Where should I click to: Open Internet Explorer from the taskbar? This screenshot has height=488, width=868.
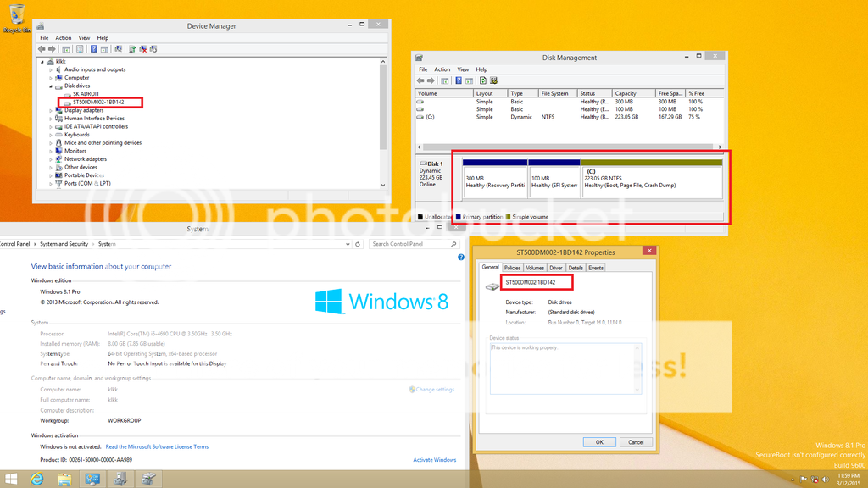[36, 480]
